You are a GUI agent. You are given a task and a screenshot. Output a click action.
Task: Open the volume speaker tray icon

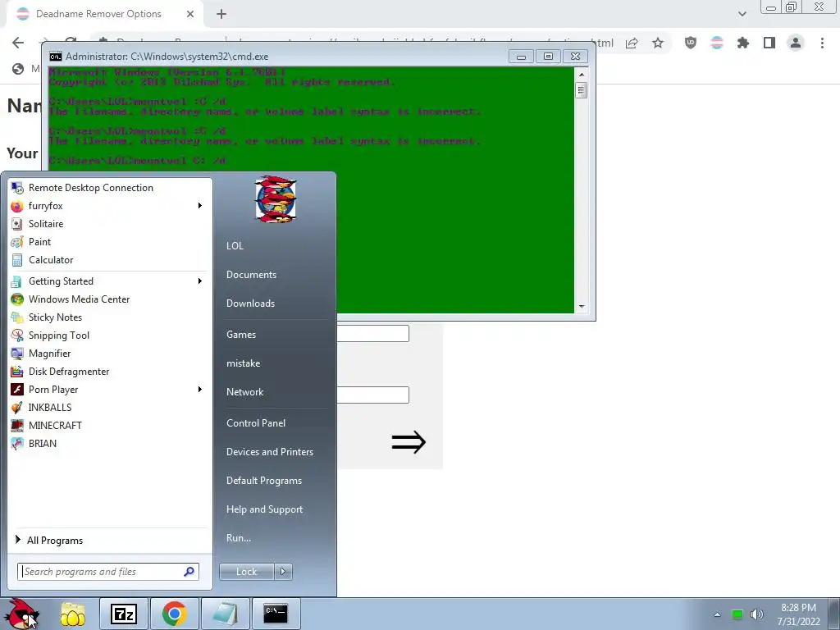pyautogui.click(x=756, y=614)
